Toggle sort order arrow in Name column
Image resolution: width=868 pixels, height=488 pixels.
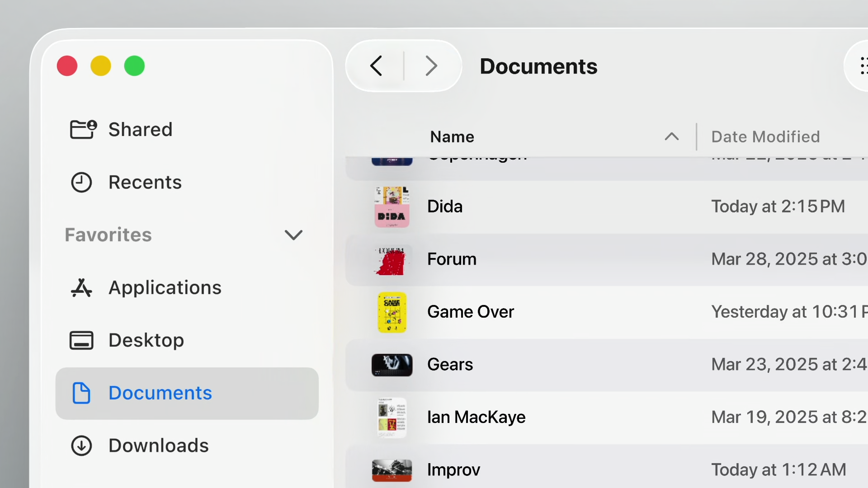(x=671, y=137)
